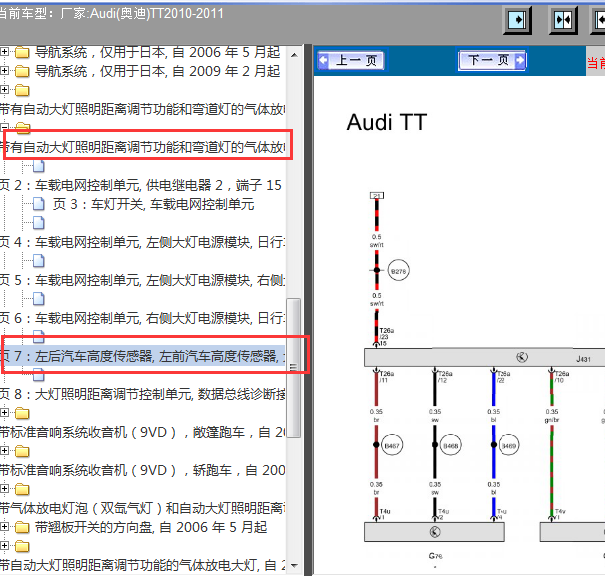Expand folder above 带标准音响系统收音机 轿跑车
Screen dimensions: 605x576
coord(4,451)
